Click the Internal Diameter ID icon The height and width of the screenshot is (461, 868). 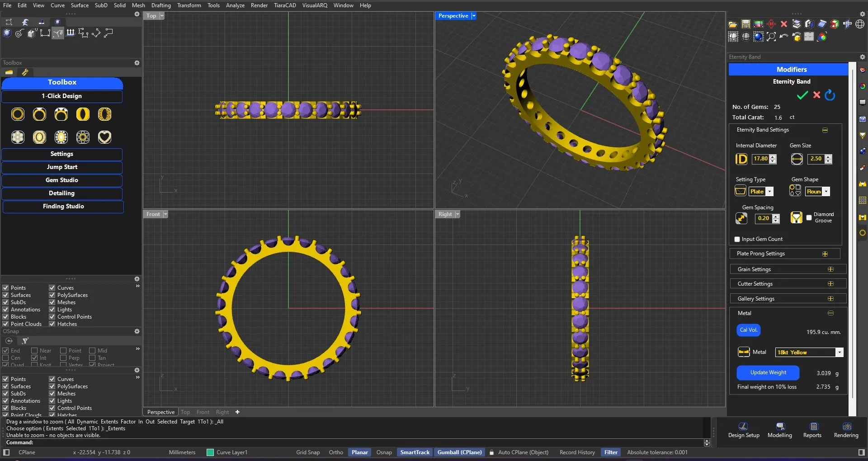tap(741, 159)
